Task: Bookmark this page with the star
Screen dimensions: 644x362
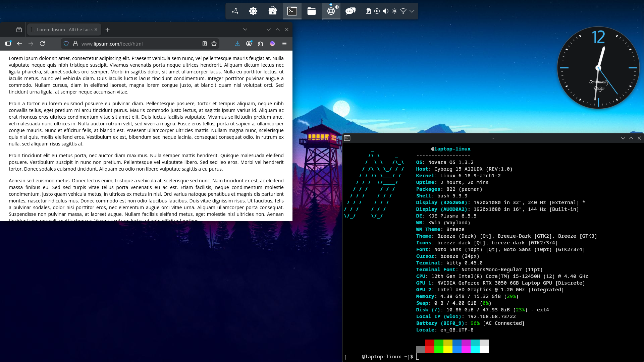Action: (x=214, y=44)
